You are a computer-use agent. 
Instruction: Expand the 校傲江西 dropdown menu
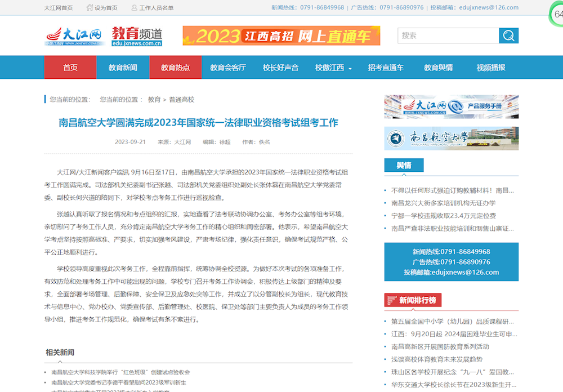coord(333,68)
